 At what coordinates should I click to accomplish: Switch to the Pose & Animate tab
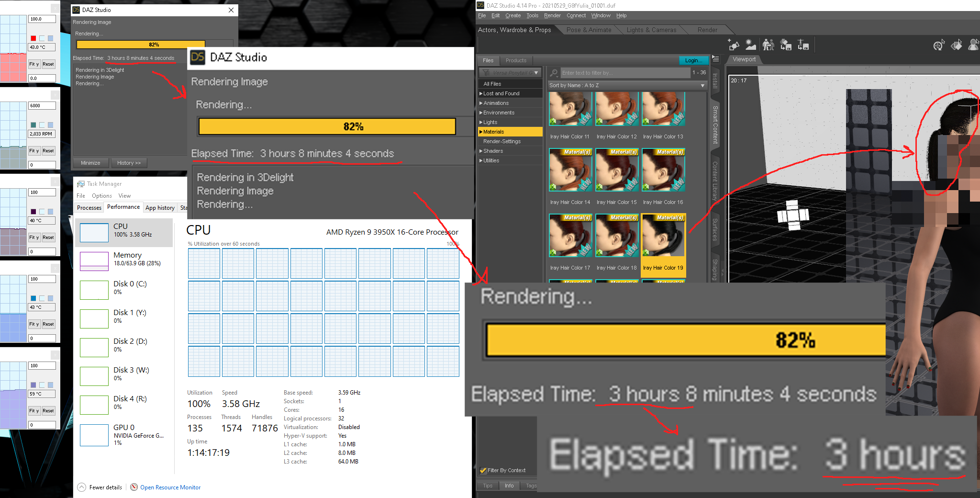click(589, 30)
